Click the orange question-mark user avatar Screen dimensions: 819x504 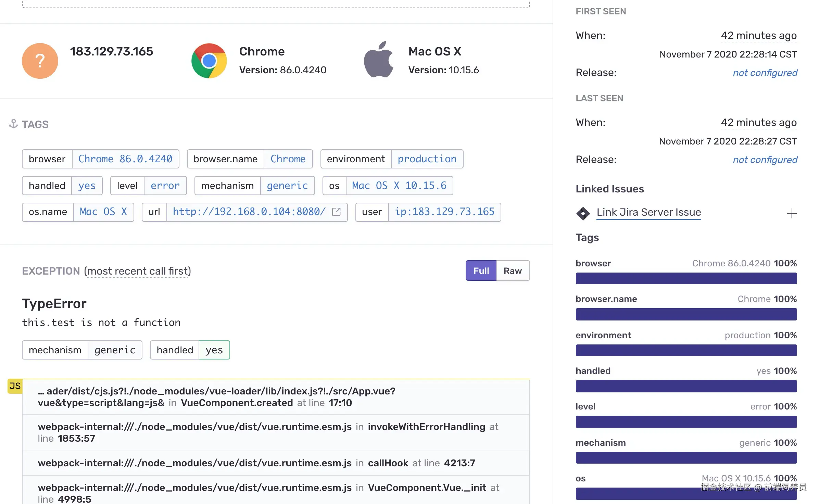coord(40,61)
